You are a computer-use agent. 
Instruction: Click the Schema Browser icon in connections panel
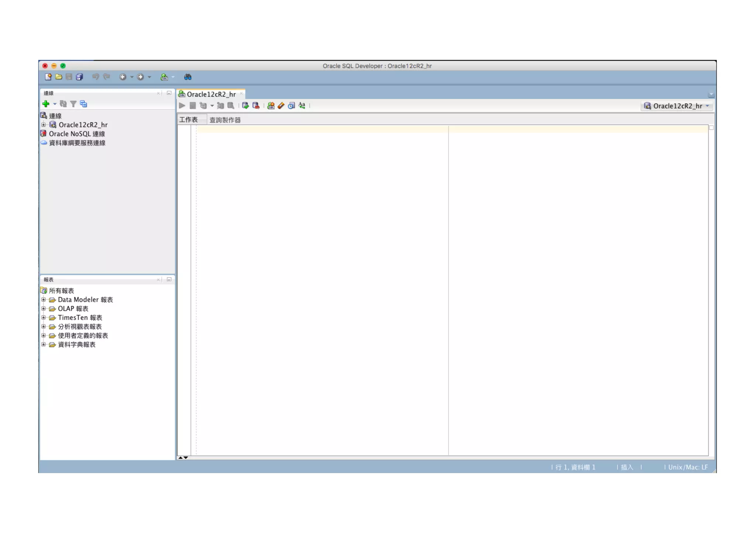(83, 104)
